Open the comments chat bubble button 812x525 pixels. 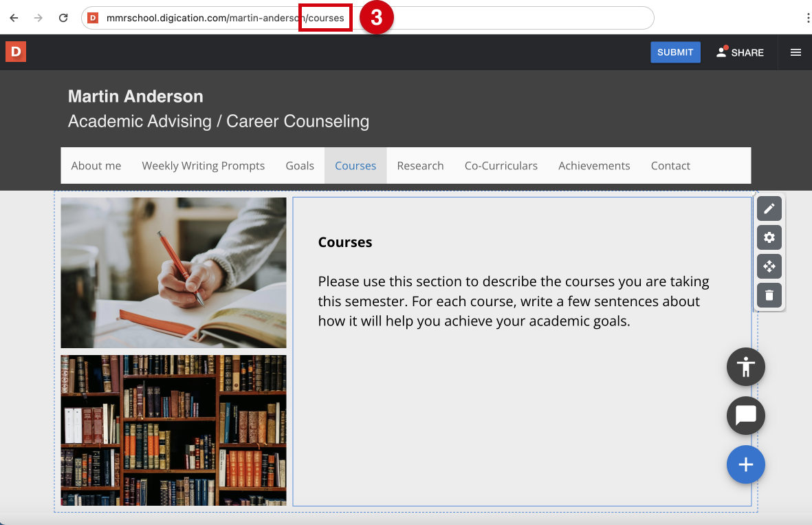pos(746,416)
